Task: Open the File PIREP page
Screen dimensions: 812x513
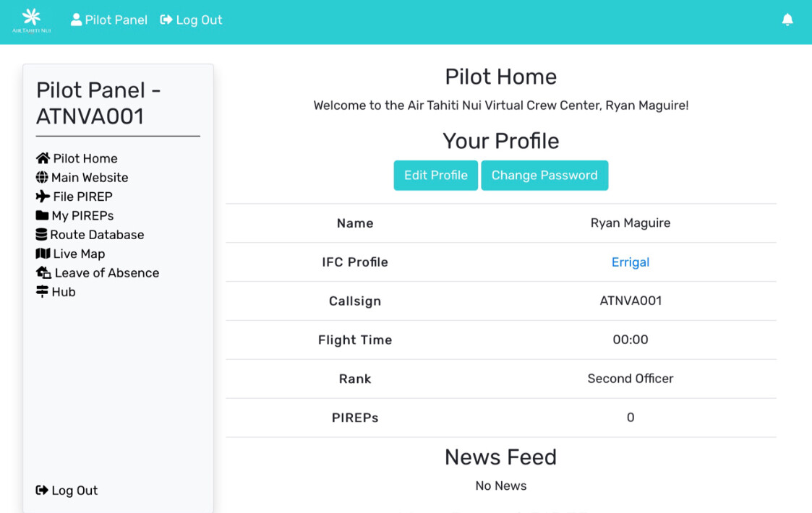Action: [74, 197]
